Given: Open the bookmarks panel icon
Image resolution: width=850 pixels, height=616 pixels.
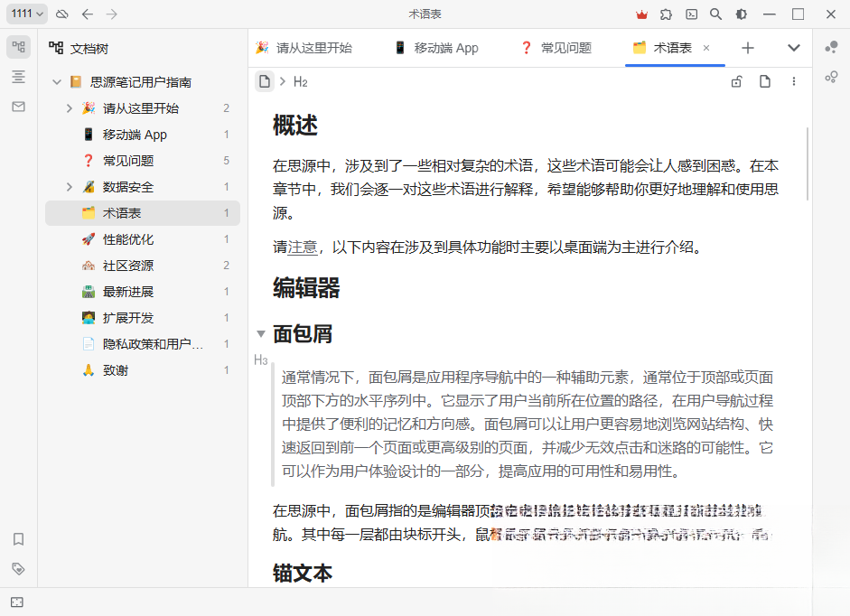Looking at the screenshot, I should click(18, 539).
